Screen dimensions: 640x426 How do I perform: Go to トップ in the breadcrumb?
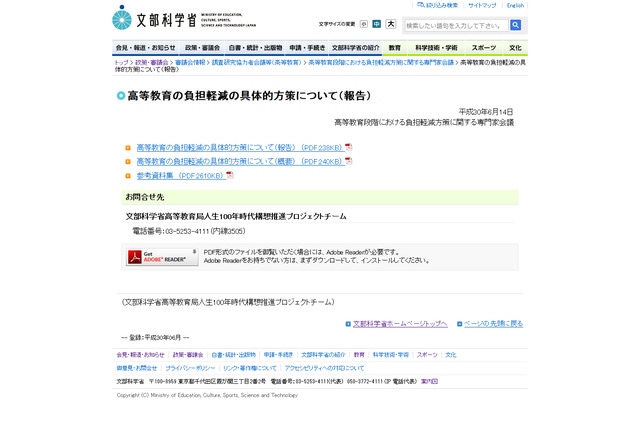coord(121,62)
